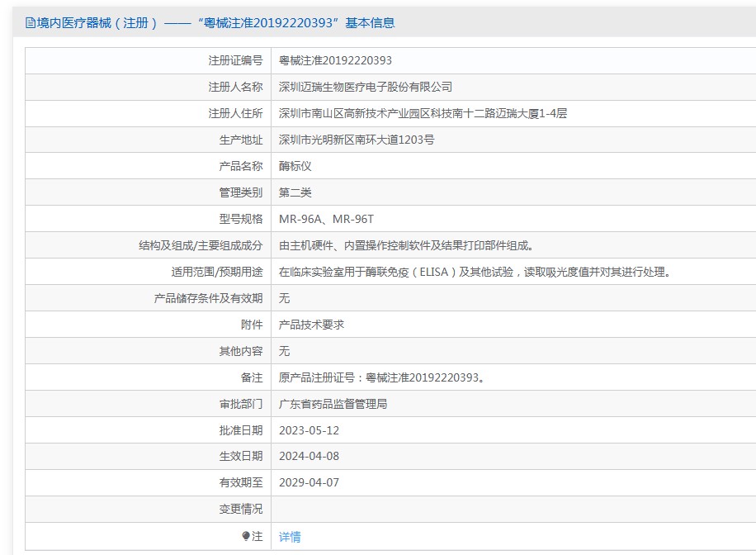The image size is (756, 555).
Task: Click the 注册人名称 label
Action: [x=235, y=87]
